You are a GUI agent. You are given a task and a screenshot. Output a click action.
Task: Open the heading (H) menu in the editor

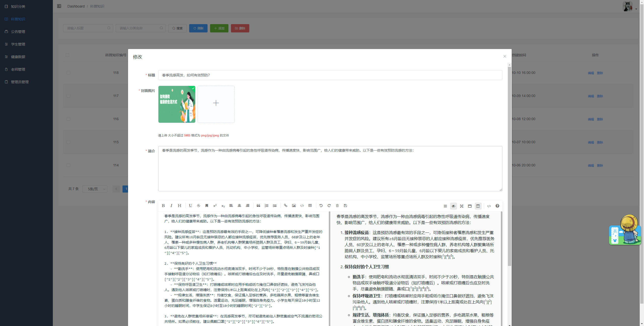coord(180,206)
